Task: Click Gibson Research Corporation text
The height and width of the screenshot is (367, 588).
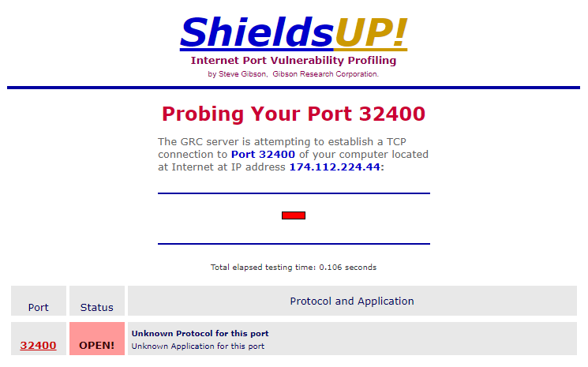Action: [325, 74]
